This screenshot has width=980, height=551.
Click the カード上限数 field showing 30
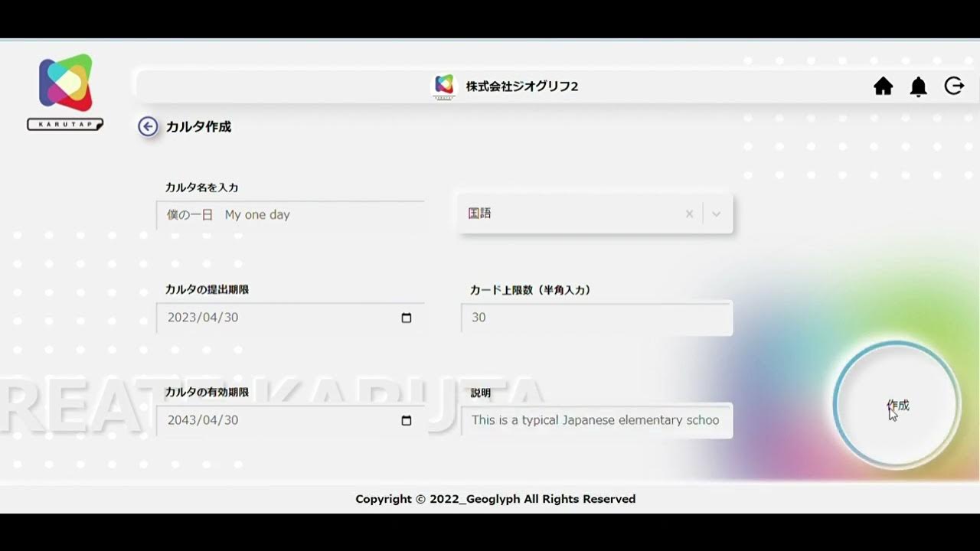point(596,318)
